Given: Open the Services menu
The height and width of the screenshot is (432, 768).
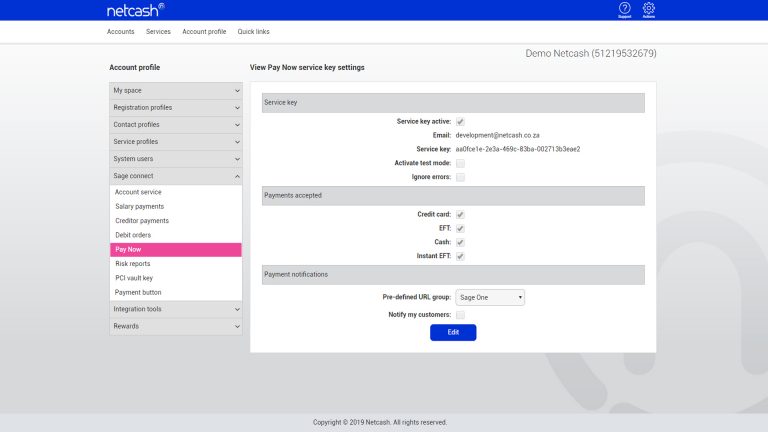Looking at the screenshot, I should pos(158,32).
